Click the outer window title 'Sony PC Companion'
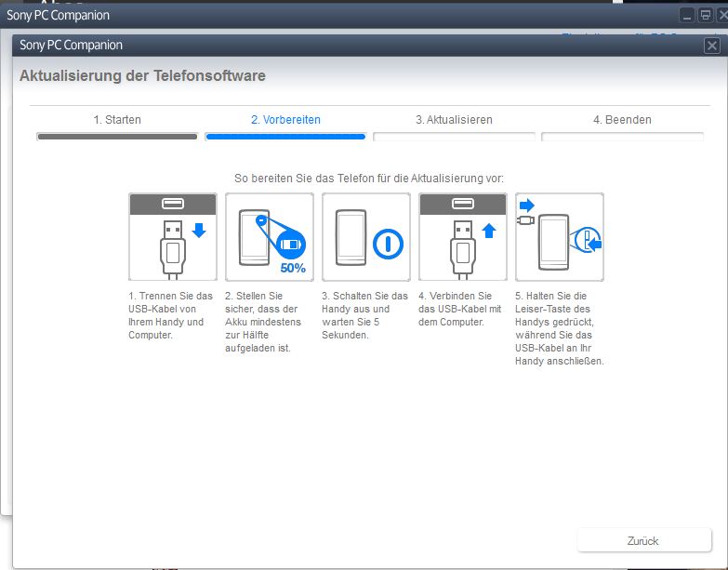 coord(58,15)
